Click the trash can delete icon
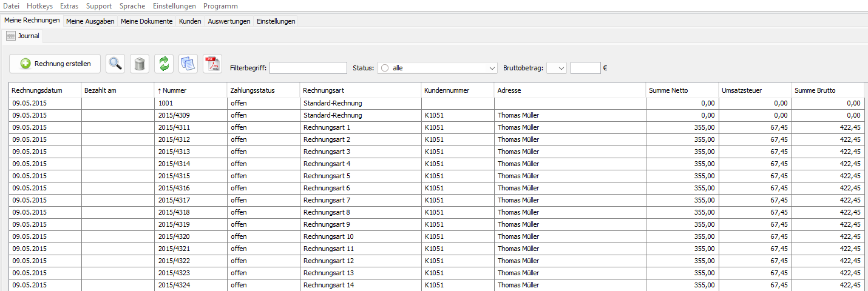868x291 pixels. (x=140, y=63)
